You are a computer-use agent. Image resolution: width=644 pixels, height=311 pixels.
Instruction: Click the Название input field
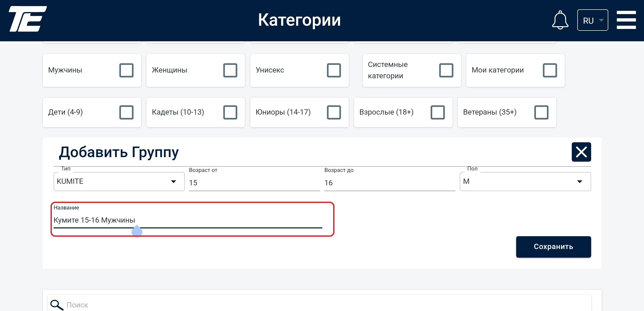click(x=188, y=220)
